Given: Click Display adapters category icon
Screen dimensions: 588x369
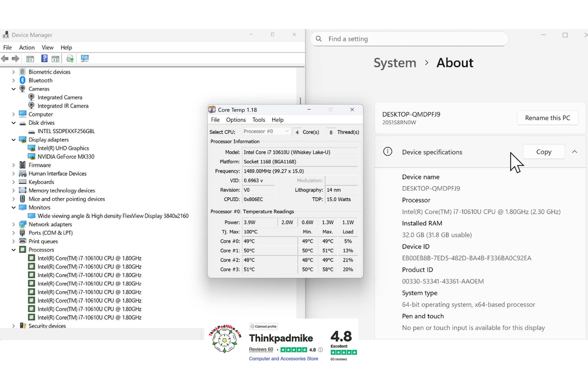Looking at the screenshot, I should click(22, 140).
